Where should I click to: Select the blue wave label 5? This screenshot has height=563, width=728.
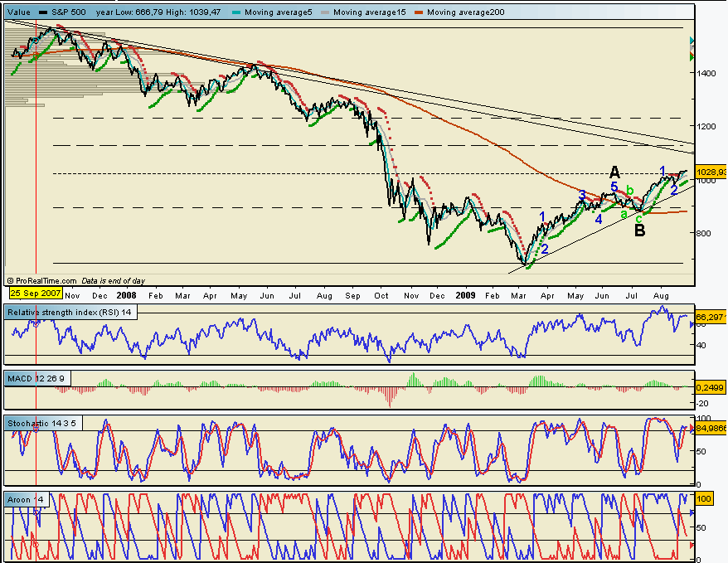pos(614,187)
